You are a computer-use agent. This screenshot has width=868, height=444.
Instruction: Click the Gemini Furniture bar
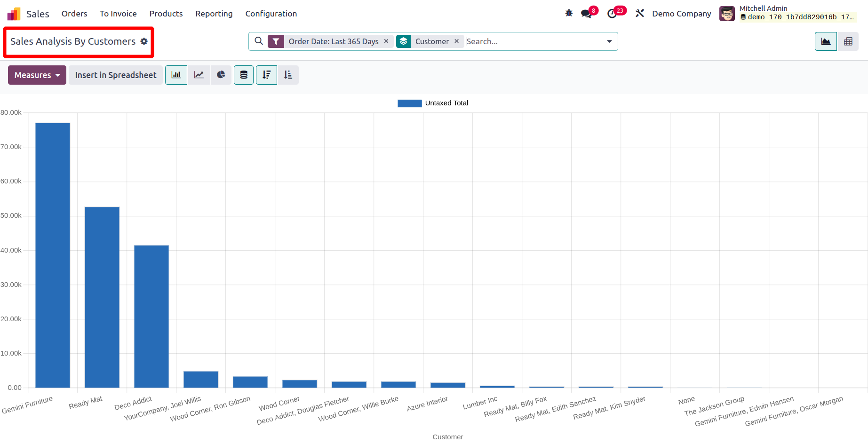pyautogui.click(x=53, y=255)
